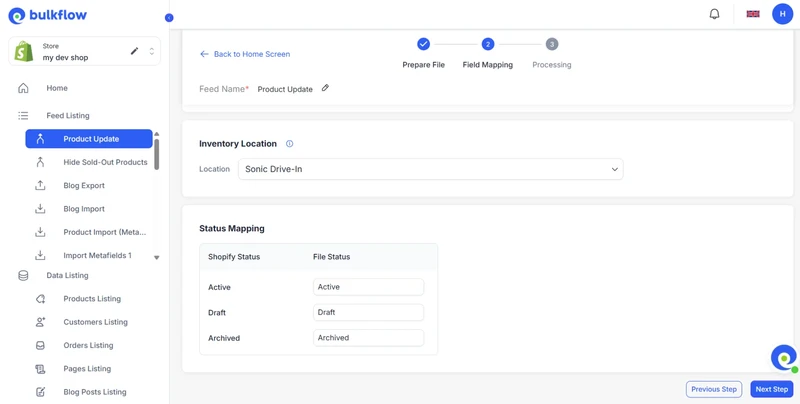Open notifications bell
This screenshot has height=404, width=800.
pyautogui.click(x=714, y=14)
